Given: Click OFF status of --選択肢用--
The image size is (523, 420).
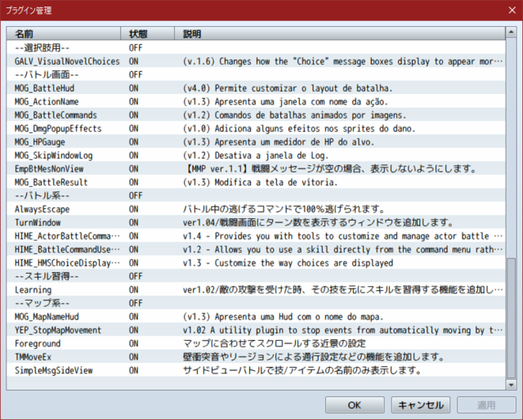Looking at the screenshot, I should (x=136, y=47).
